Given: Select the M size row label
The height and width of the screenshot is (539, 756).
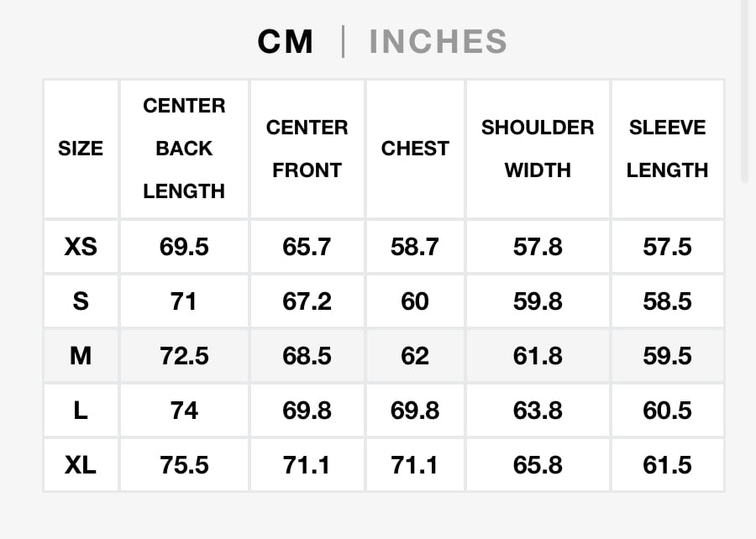Looking at the screenshot, I should [x=81, y=356].
